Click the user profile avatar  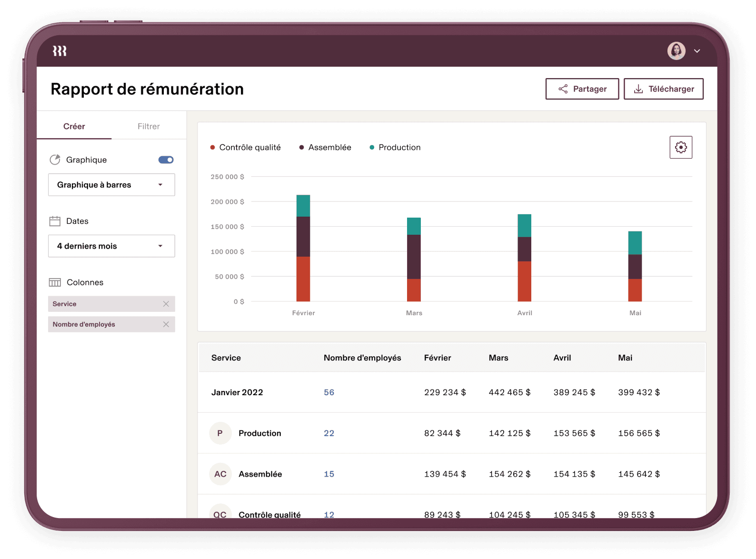[676, 51]
